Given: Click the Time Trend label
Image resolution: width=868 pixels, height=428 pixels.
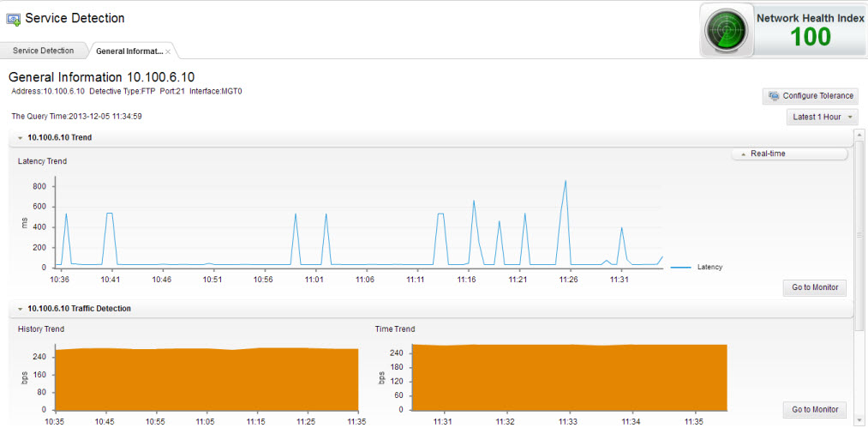Looking at the screenshot, I should click(395, 329).
